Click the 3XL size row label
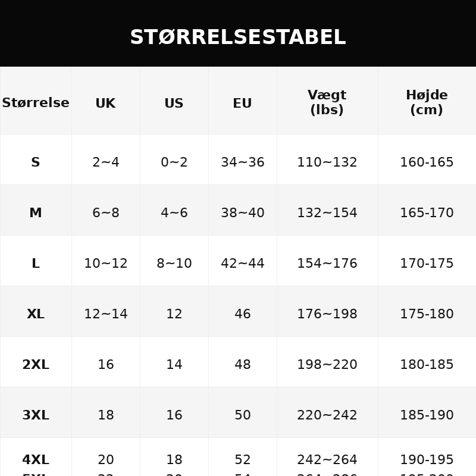Screen dimensions: 476x476 pos(36,414)
